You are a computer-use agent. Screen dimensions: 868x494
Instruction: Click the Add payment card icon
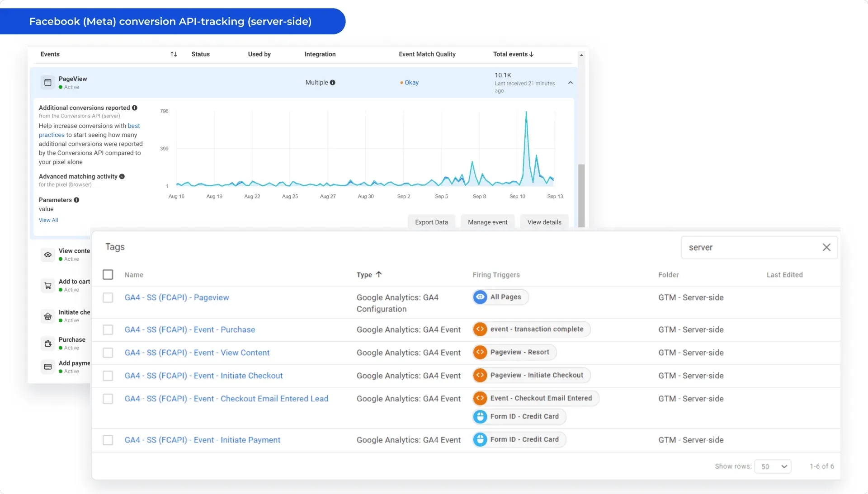(48, 367)
